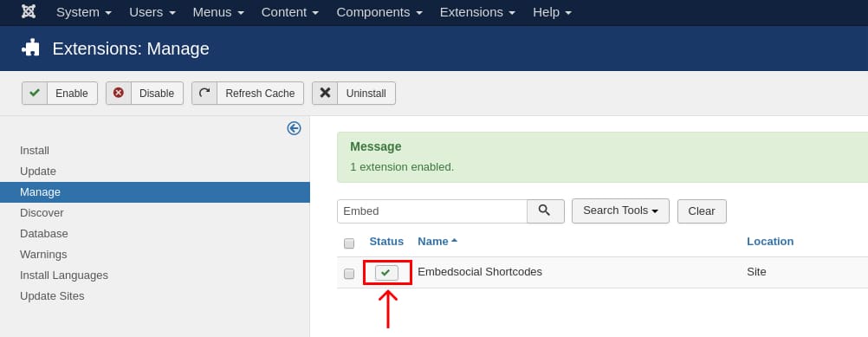Screen dimensions: 868x337
Task: Click the Uninstall X icon
Action: [x=325, y=93]
